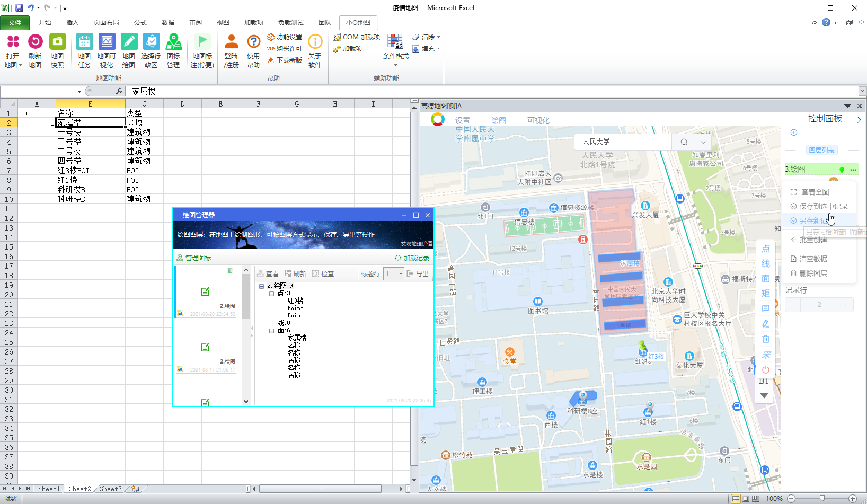Viewport: 867px width, 504px height.
Task: Open the 3.绘图 layer more options
Action: tap(853, 170)
